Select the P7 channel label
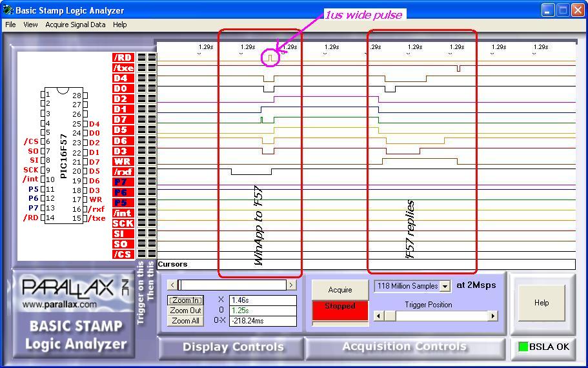 click(x=123, y=182)
